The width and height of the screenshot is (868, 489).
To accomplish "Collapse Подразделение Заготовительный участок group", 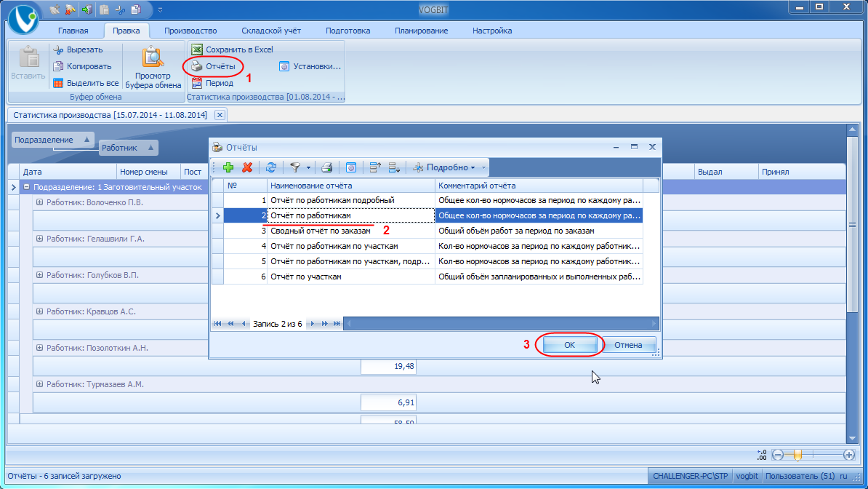I will click(x=26, y=188).
